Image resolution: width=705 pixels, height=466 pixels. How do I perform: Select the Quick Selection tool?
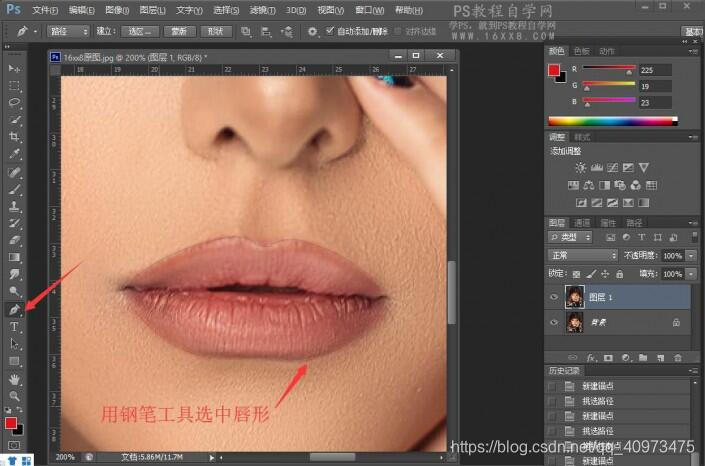pos(14,120)
